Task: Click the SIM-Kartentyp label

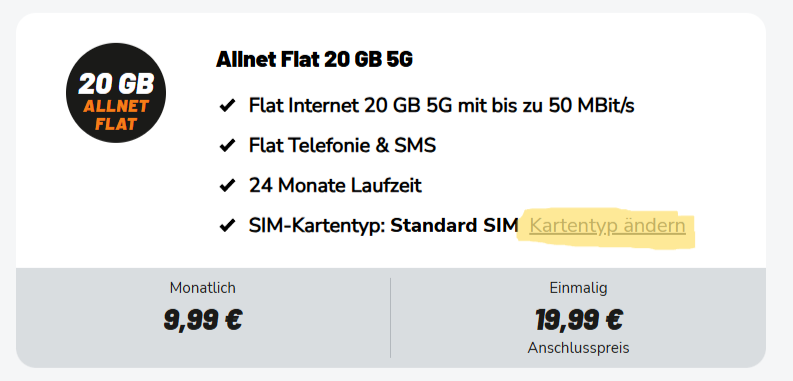Action: click(318, 226)
